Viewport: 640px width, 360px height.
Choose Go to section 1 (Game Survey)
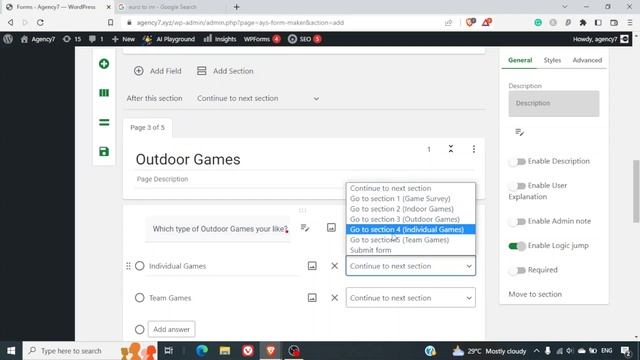(411, 199)
